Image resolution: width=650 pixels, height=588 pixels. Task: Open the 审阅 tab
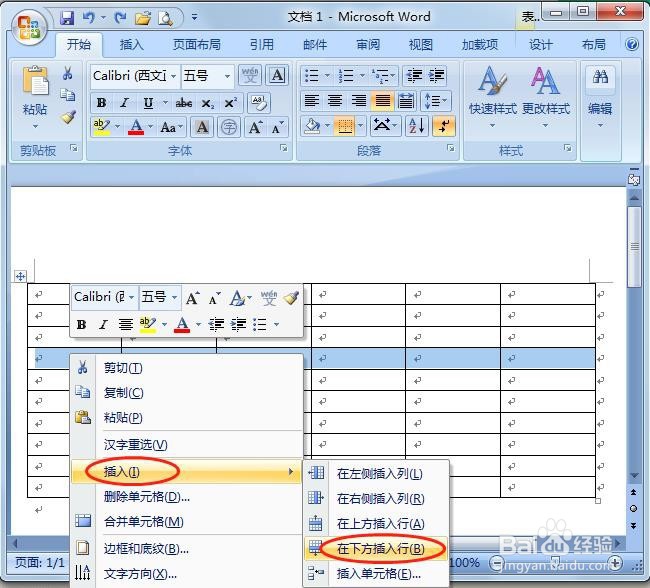[x=368, y=44]
